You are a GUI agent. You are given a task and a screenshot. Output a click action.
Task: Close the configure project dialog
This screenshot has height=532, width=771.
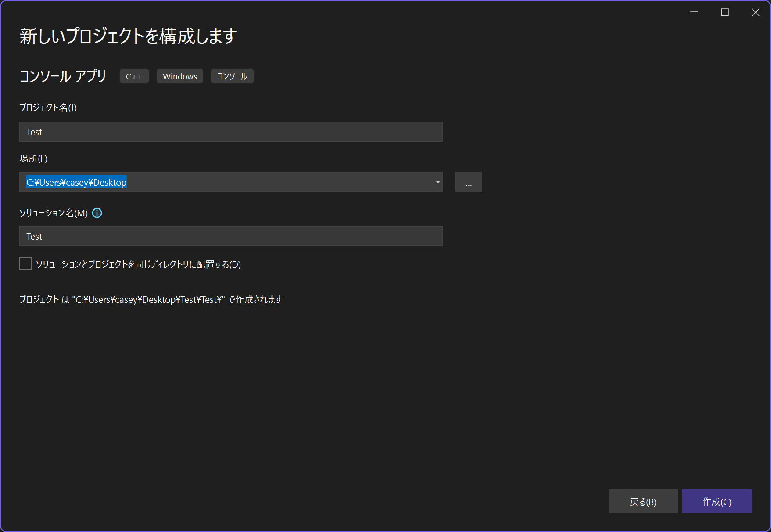pos(756,12)
